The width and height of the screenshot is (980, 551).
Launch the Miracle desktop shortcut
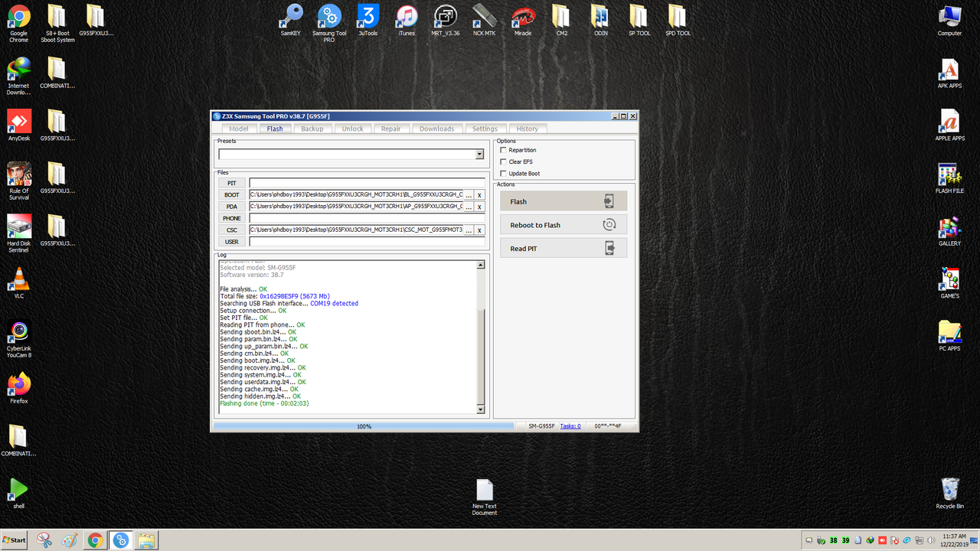[x=523, y=20]
